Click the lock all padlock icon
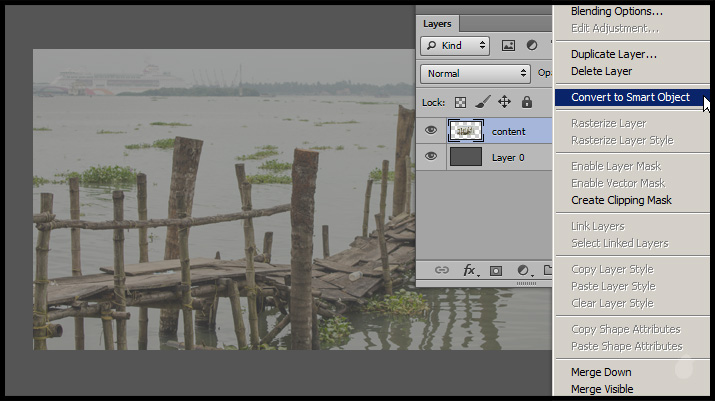Screen dimensions: 715x401 [x=526, y=102]
